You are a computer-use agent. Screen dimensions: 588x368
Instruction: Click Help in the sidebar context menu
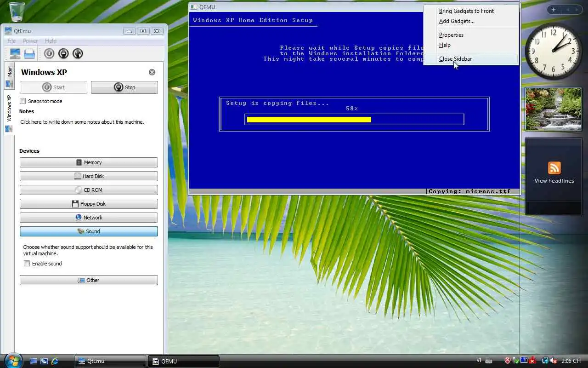point(471,45)
